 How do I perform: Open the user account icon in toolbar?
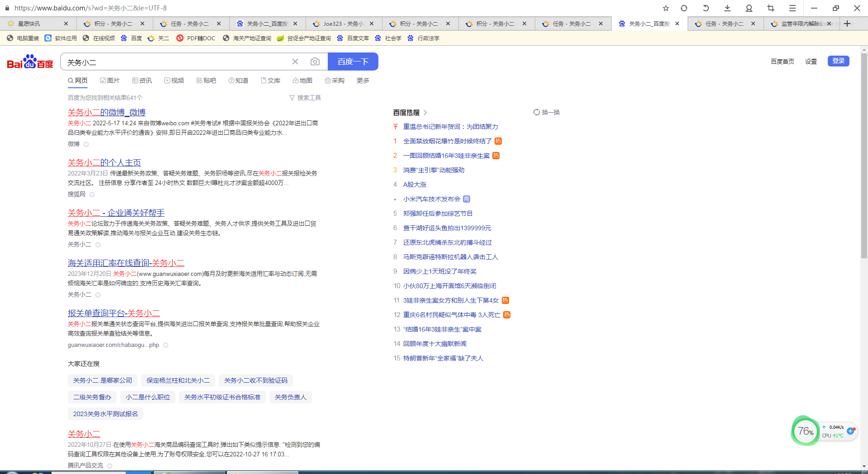click(749, 8)
